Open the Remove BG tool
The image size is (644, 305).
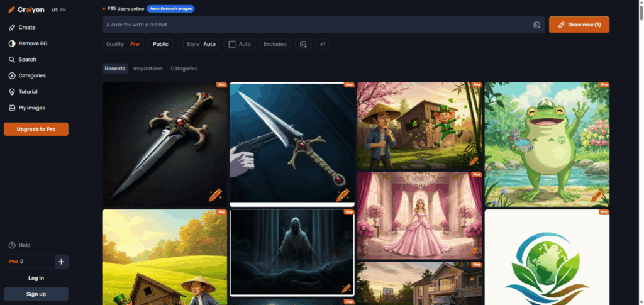click(32, 43)
